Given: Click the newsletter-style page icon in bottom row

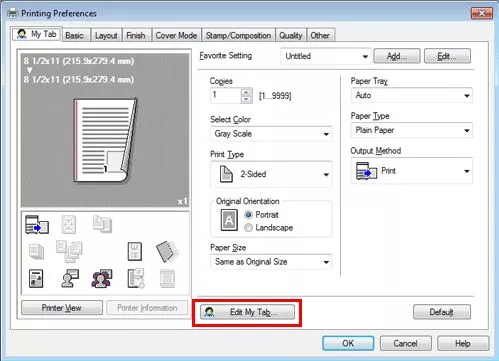Looking at the screenshot, I should click(36, 279).
